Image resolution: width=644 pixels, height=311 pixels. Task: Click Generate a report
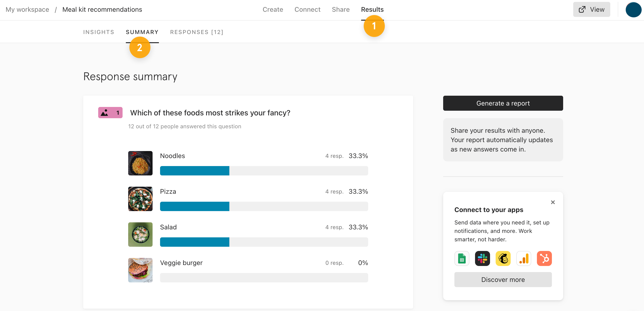point(503,103)
